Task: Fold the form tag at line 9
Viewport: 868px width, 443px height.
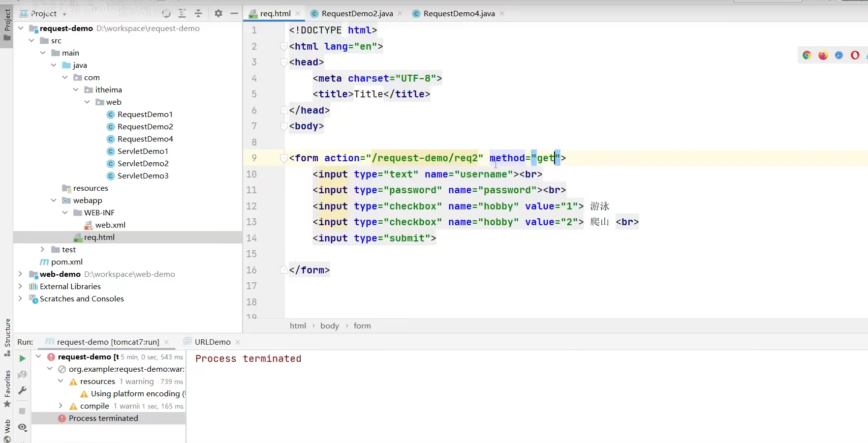Action: [x=284, y=158]
